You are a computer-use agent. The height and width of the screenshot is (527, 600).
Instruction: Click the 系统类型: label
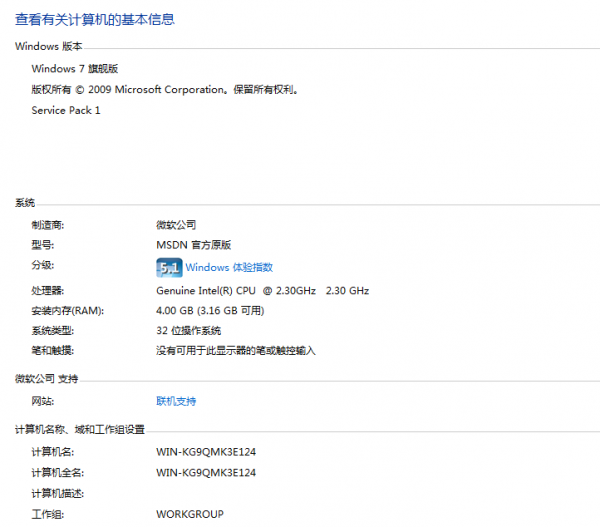(53, 331)
